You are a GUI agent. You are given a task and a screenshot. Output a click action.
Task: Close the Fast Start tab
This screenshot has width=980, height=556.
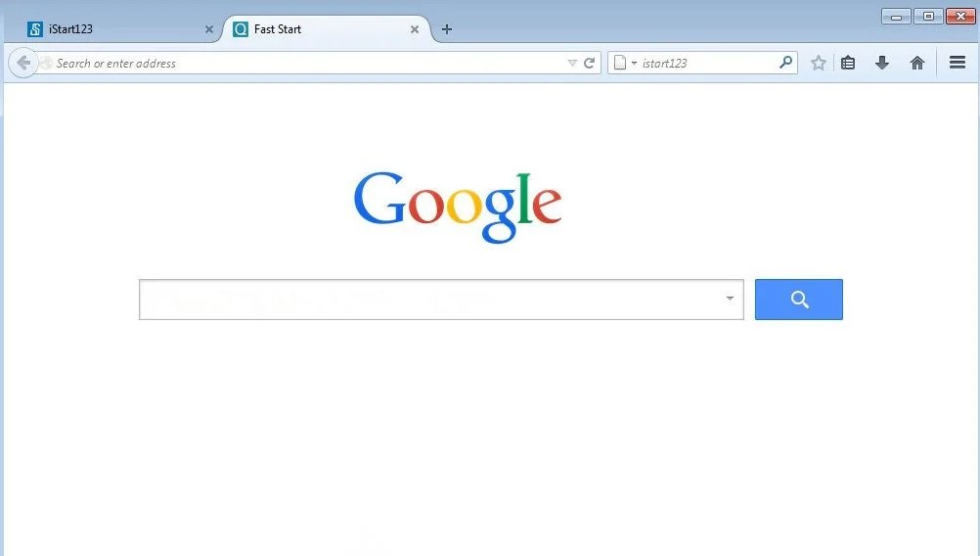415,29
